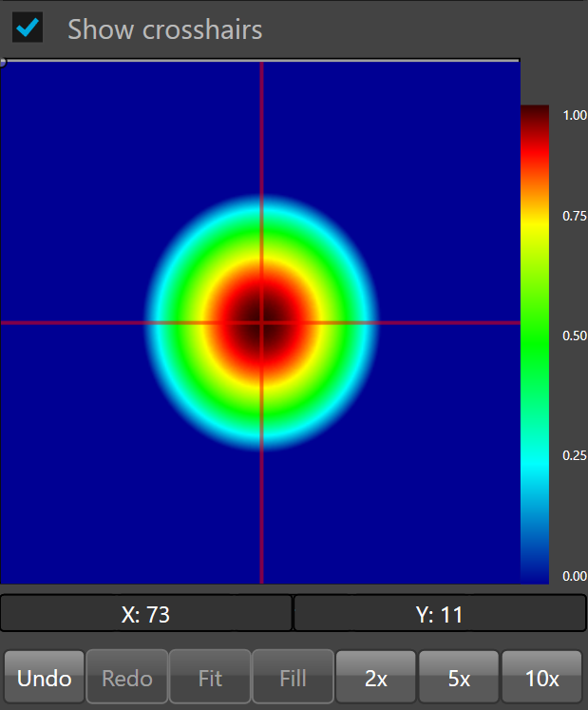Click the X: 73 coordinate field
Screen dimensions: 588x710
pyautogui.click(x=146, y=614)
